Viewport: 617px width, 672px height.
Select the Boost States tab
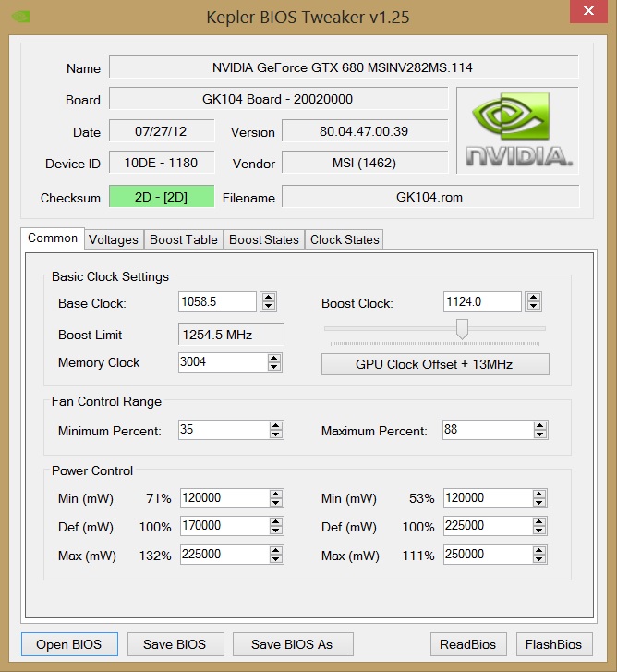264,239
